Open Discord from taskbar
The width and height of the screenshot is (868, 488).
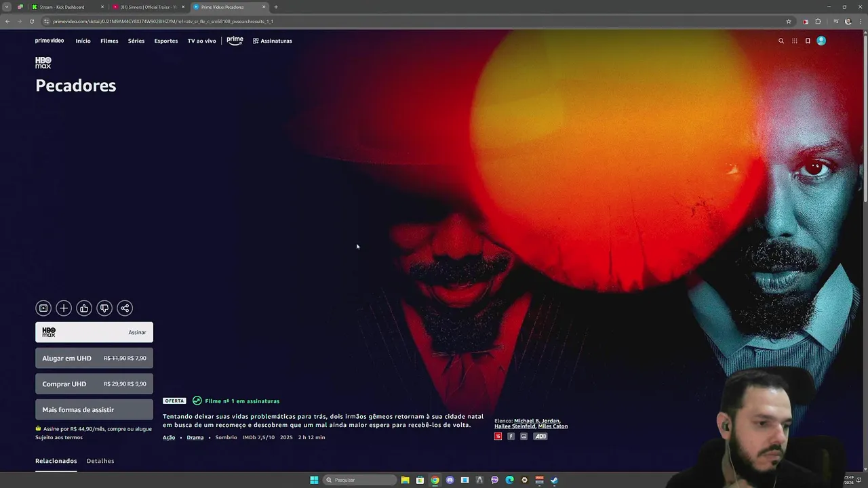click(x=450, y=480)
